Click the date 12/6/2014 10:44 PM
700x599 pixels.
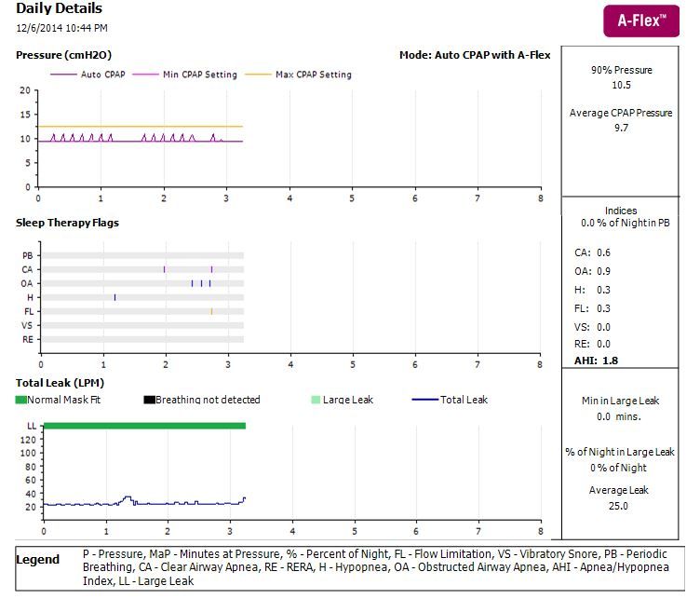tap(61, 28)
